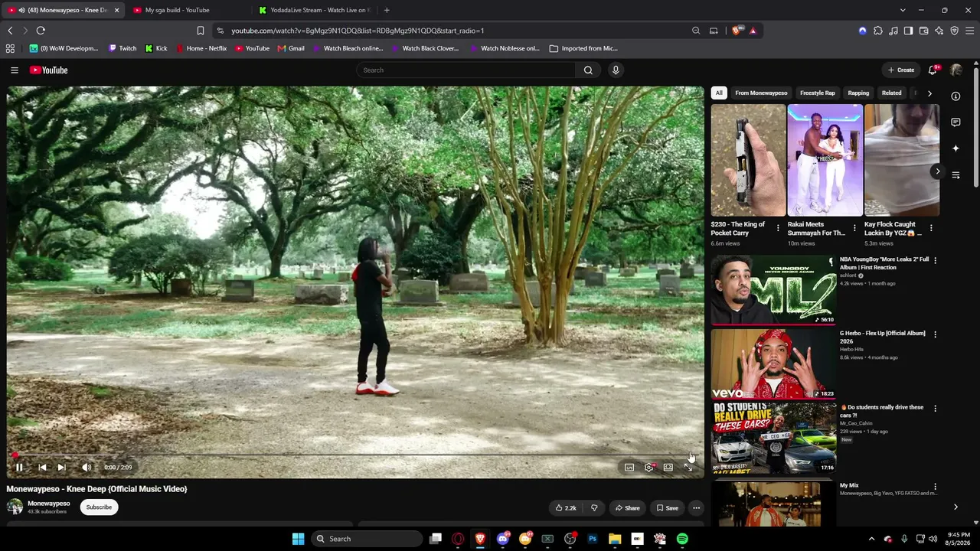Open the Brave Shields lion icon
Image resolution: width=980 pixels, height=551 pixels.
pos(737,31)
